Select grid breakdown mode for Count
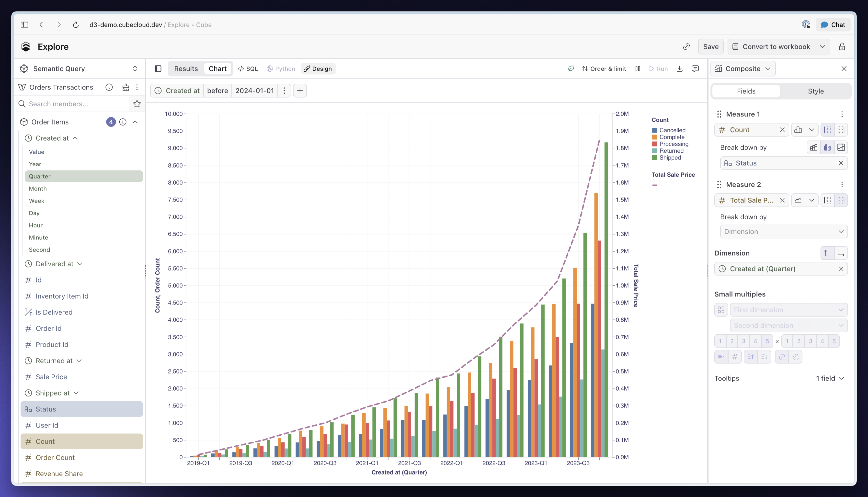This screenshot has width=868, height=497. tap(841, 147)
